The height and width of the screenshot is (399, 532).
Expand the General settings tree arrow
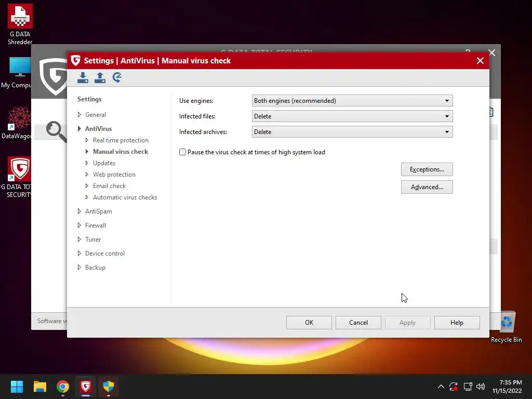point(79,115)
